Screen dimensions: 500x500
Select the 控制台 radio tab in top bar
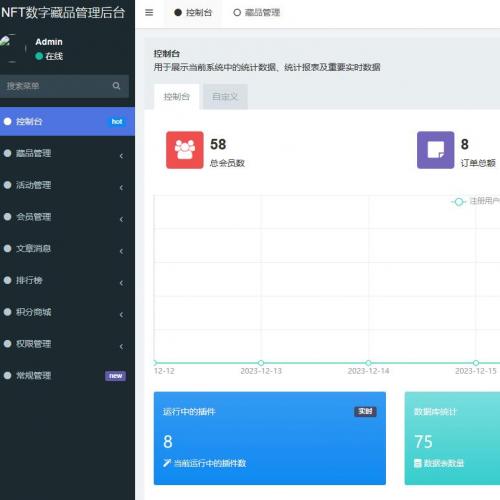click(193, 13)
